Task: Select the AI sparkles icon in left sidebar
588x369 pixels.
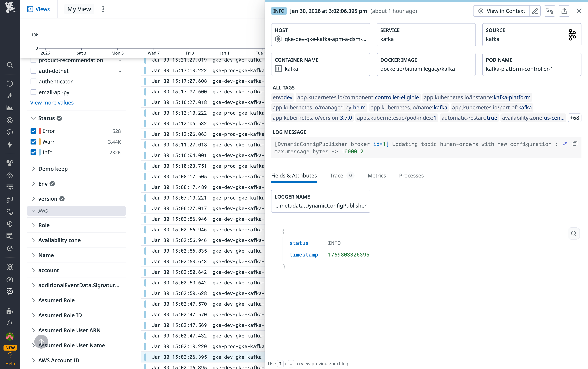Action: pos(10,95)
